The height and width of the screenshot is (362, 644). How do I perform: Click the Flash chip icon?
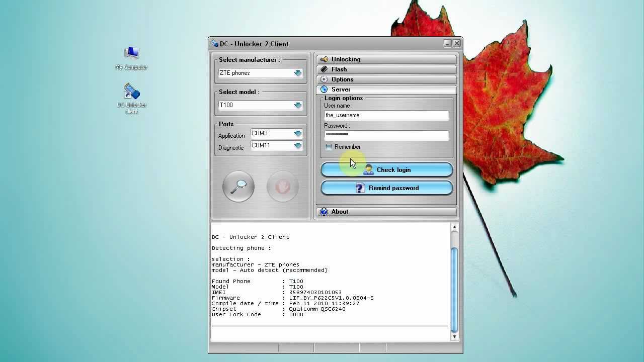(x=324, y=69)
